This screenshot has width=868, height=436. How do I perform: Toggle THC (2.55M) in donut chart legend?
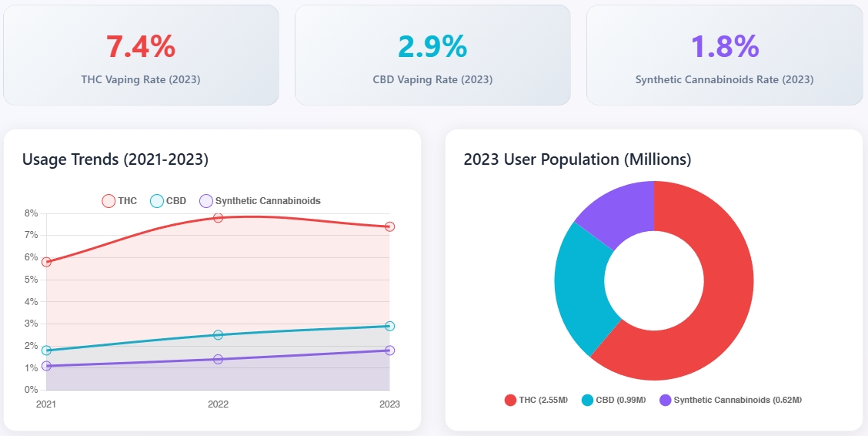[536, 400]
